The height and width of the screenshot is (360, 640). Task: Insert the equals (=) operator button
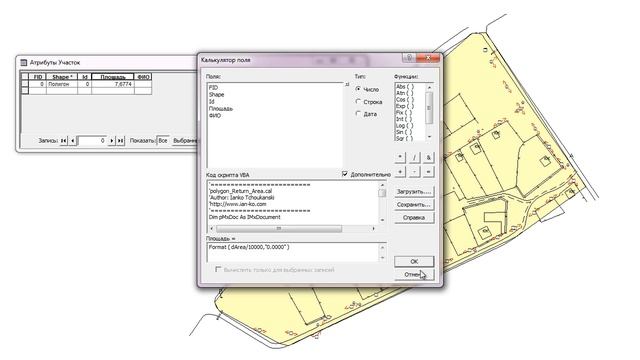[428, 171]
